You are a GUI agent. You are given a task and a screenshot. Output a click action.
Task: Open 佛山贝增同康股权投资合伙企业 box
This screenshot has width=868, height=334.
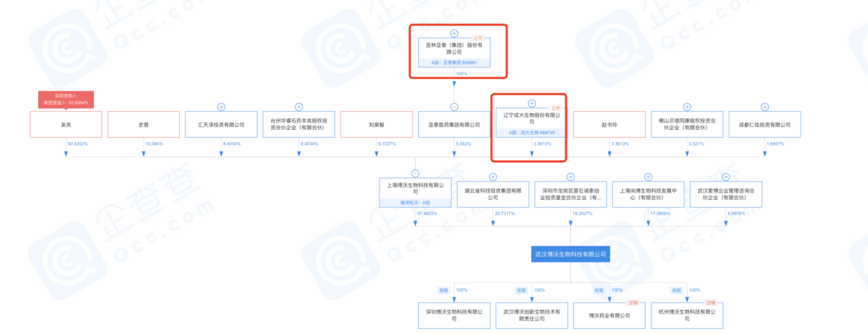pos(687,124)
